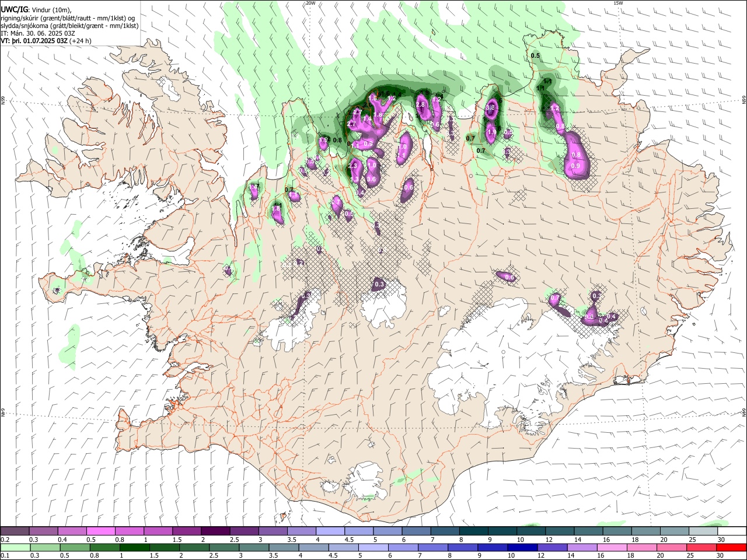This screenshot has width=747, height=560.
Task: Click the upper-row legend swatch starting at 12
Action: point(560,531)
